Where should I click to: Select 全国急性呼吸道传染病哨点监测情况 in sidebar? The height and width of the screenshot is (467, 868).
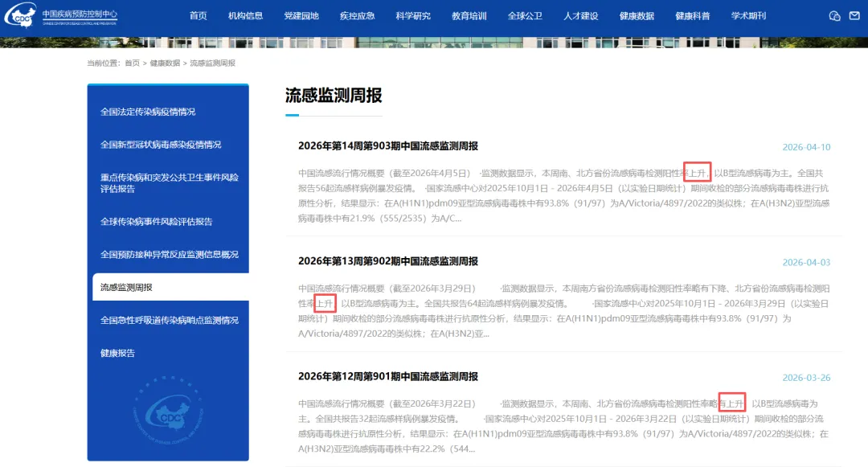168,321
